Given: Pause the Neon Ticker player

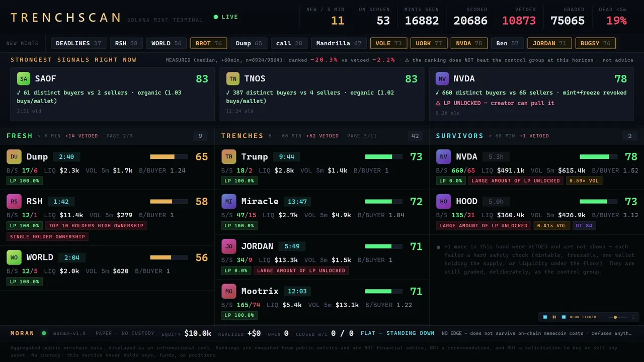Looking at the screenshot, I should [x=554, y=317].
